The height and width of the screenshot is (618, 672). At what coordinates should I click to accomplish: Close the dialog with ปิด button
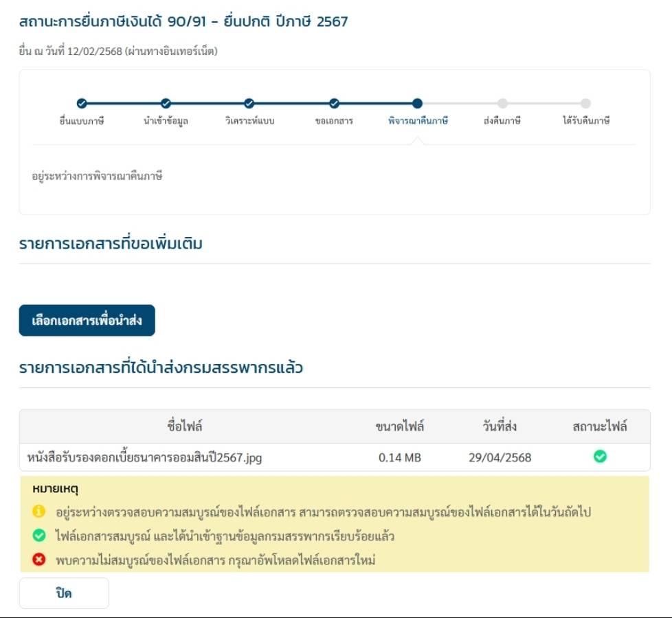pyautogui.click(x=64, y=593)
